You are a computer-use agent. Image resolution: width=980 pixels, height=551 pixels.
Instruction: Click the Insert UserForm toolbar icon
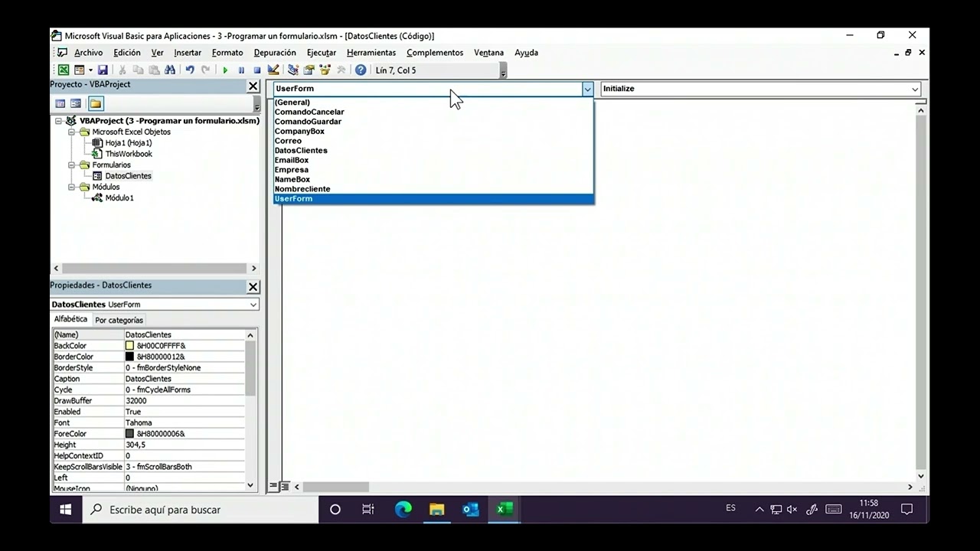point(78,70)
